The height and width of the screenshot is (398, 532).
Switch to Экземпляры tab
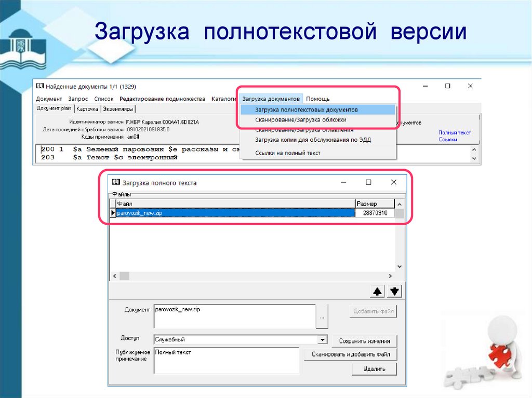point(118,109)
